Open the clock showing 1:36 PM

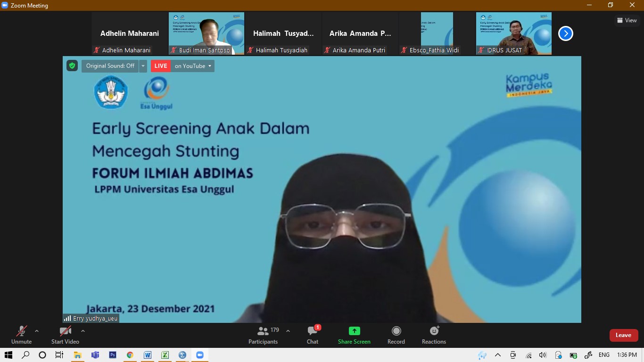click(627, 355)
